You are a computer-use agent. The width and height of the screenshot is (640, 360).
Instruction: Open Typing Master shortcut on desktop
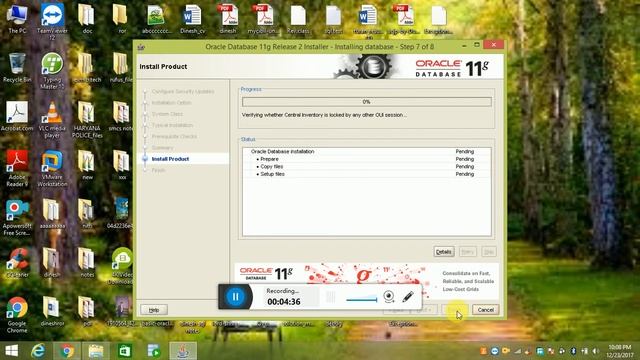coord(52,71)
